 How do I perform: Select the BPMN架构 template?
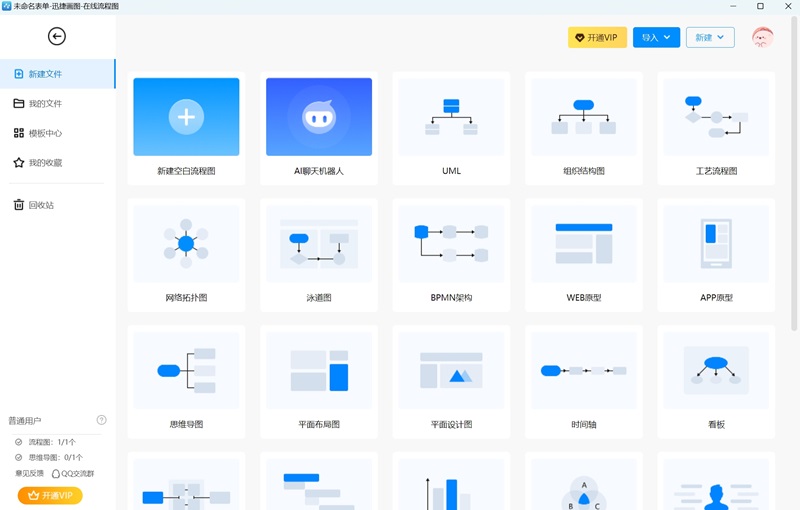[451, 244]
